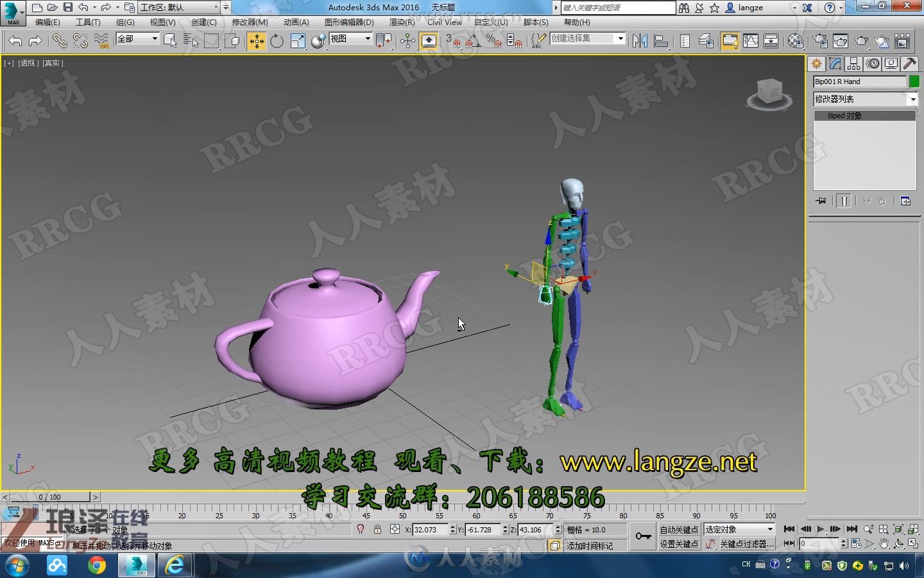The image size is (924, 578).
Task: Open Edit Named Selection Sets
Action: [538, 41]
